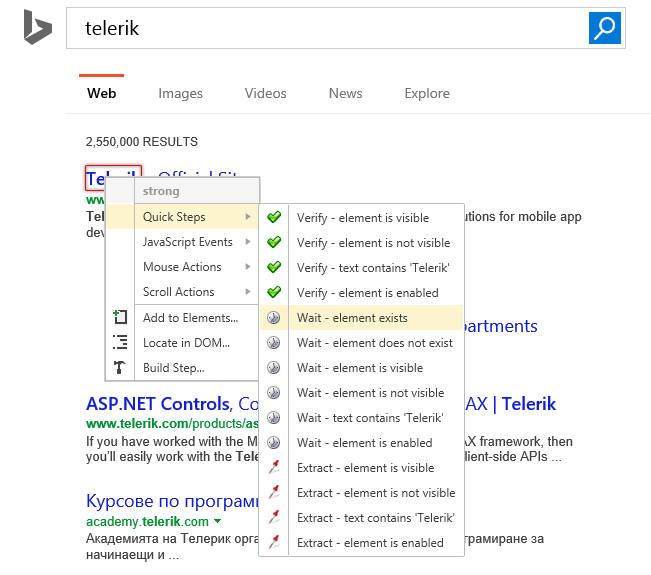This screenshot has height=575, width=651.
Task: Click the Locate in DOM tree icon
Action: pyautogui.click(x=120, y=342)
